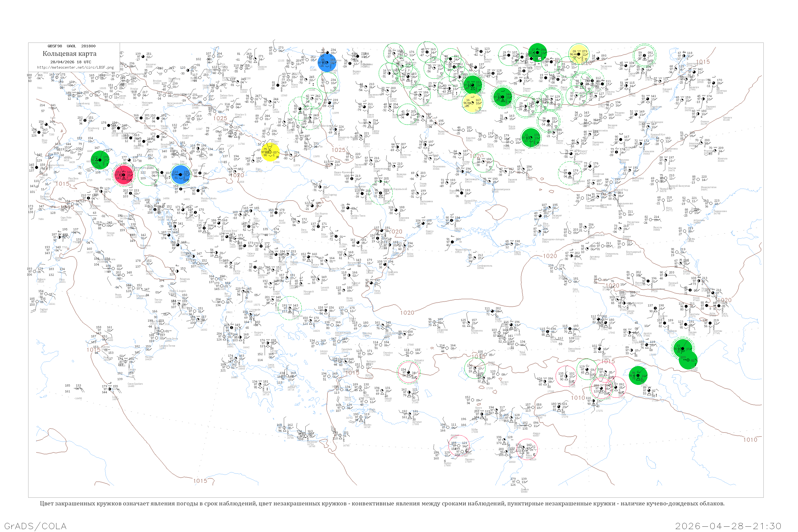Click the GrADS/COLA label

coord(35,526)
